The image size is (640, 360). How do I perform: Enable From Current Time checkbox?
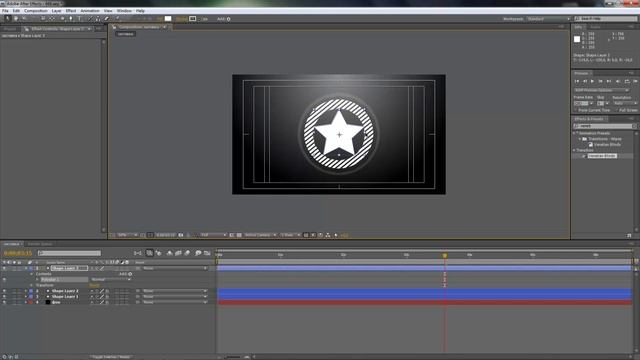(x=576, y=110)
